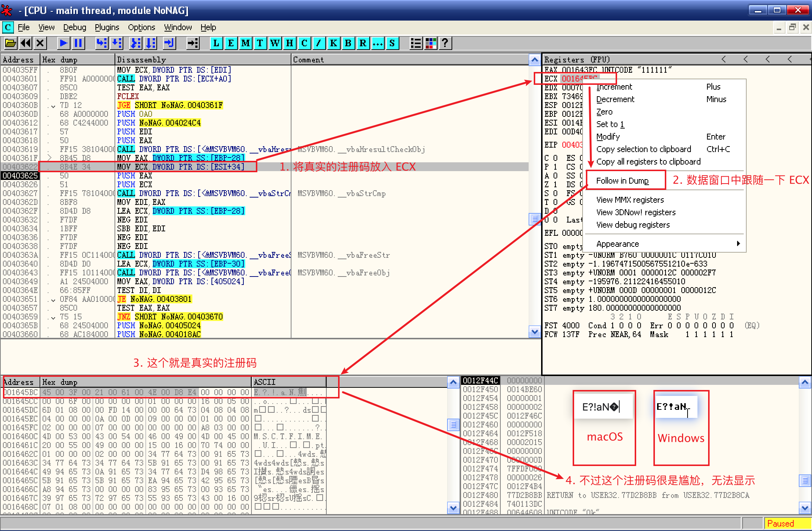This screenshot has width=812, height=531.
Task: Open Log window with L button
Action: click(216, 43)
